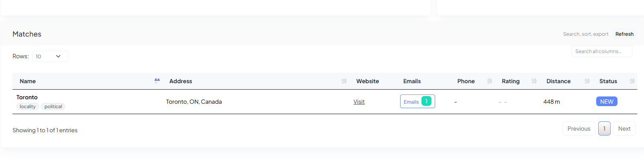The width and height of the screenshot is (644, 166).
Task: Click the locality tag
Action: coord(28,107)
